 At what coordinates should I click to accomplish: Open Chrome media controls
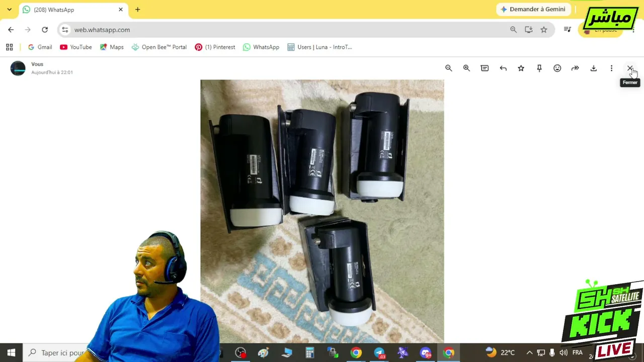(x=568, y=30)
